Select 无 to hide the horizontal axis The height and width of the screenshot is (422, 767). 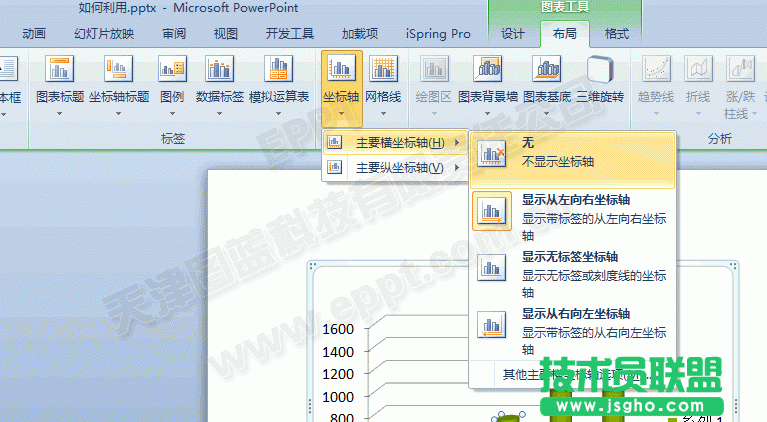pyautogui.click(x=574, y=151)
